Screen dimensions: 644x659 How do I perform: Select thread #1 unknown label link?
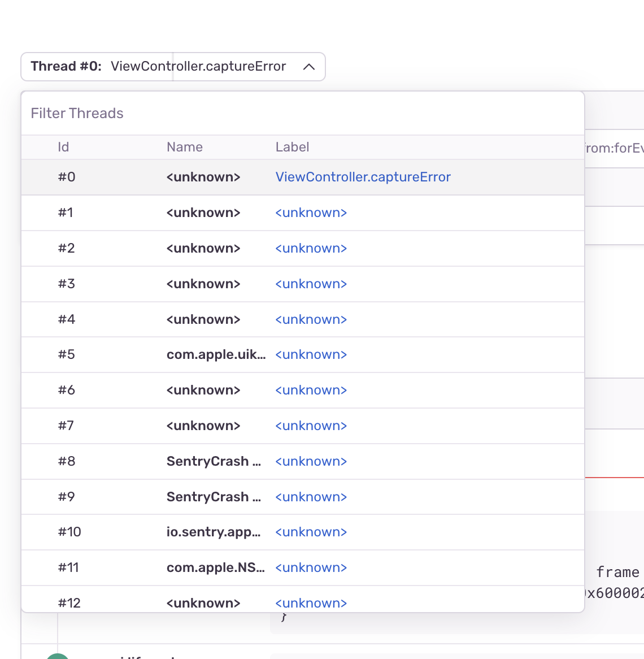[311, 213]
